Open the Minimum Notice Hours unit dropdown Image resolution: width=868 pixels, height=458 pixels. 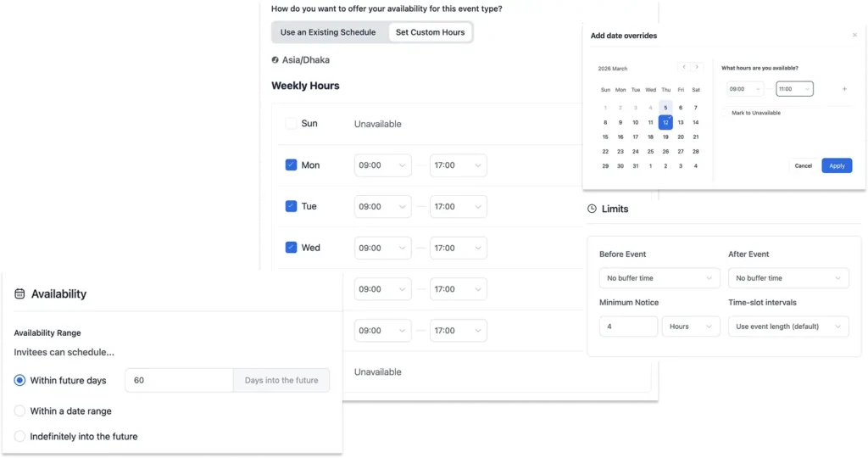click(x=690, y=327)
